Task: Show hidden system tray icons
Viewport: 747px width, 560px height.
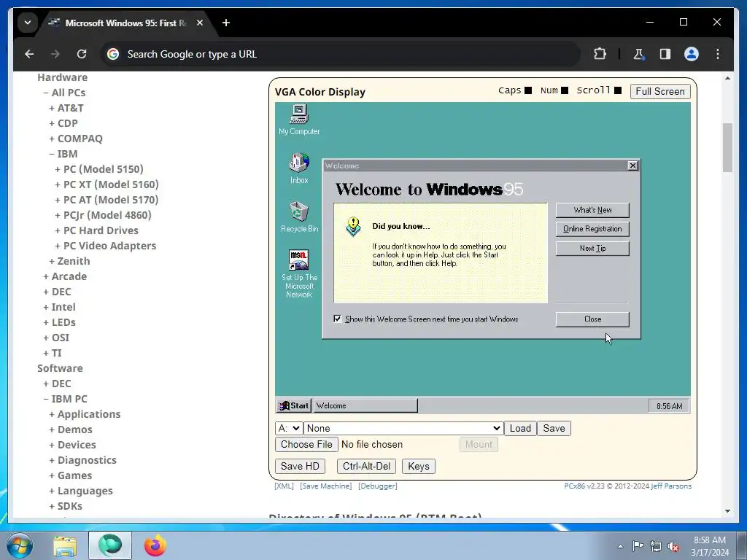Action: click(620, 546)
